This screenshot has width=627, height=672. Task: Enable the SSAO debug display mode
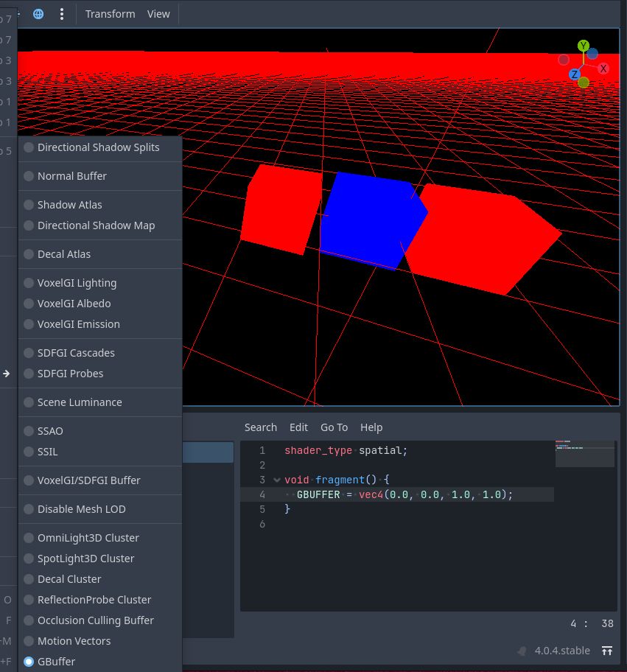[49, 431]
